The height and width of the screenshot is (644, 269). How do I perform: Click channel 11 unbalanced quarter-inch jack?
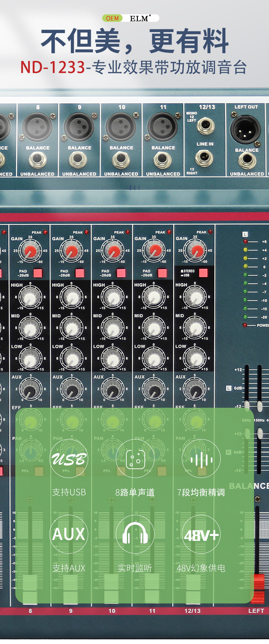click(163, 160)
